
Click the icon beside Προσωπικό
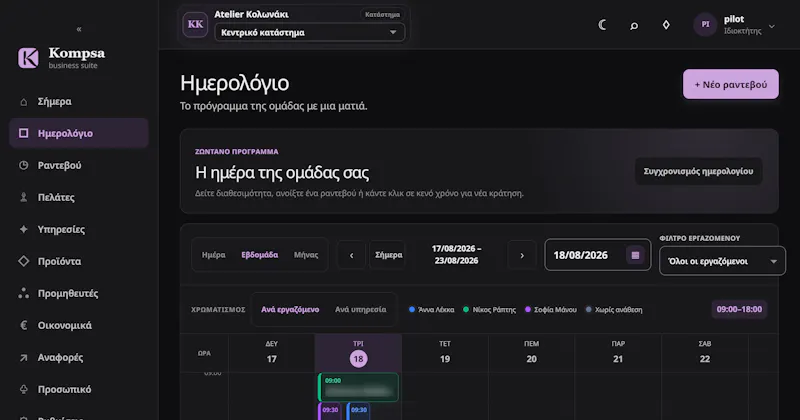click(23, 389)
